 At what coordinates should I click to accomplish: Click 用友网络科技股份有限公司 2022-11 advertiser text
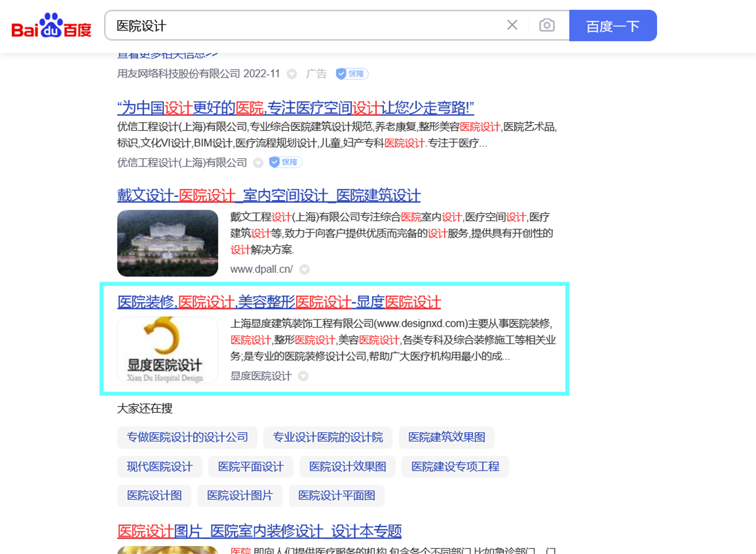click(199, 74)
